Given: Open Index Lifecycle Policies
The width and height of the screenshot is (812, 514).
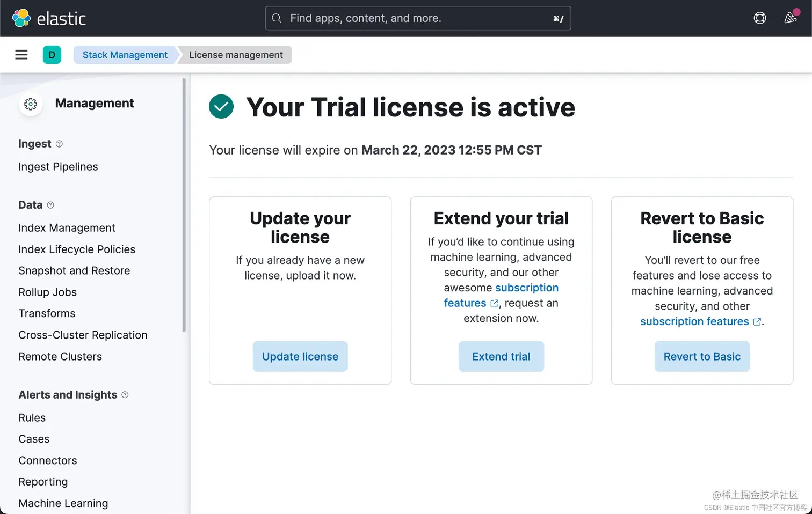Looking at the screenshot, I should click(77, 249).
